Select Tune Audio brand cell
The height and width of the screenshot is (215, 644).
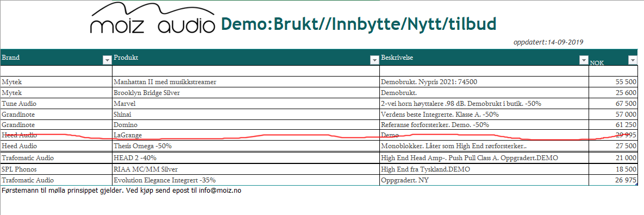(x=57, y=103)
